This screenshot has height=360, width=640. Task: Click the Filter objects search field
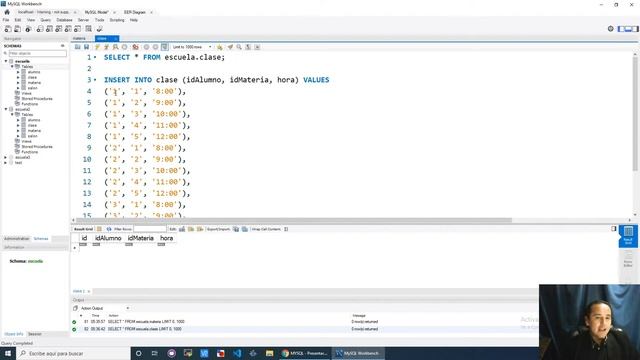pyautogui.click(x=37, y=53)
